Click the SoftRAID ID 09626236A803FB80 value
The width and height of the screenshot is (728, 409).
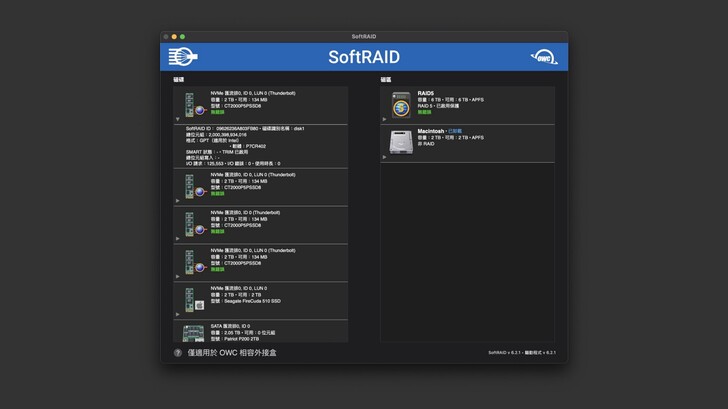click(x=237, y=129)
